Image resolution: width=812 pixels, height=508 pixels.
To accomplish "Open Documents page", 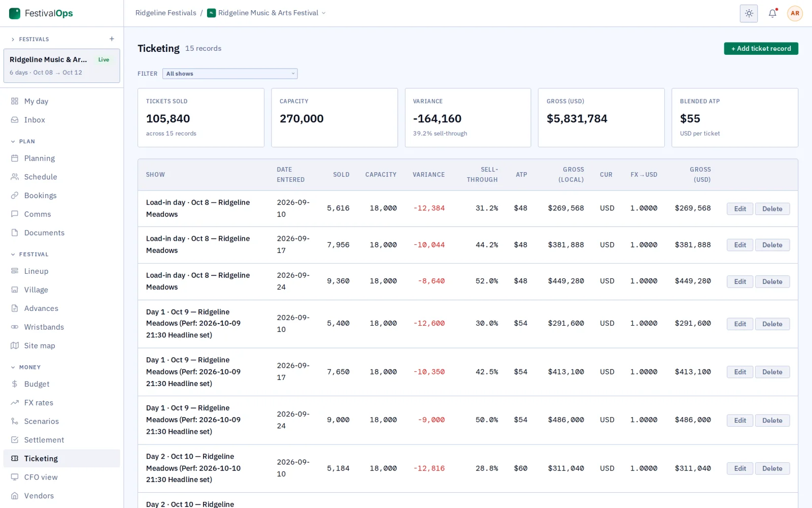I will pyautogui.click(x=62, y=233).
